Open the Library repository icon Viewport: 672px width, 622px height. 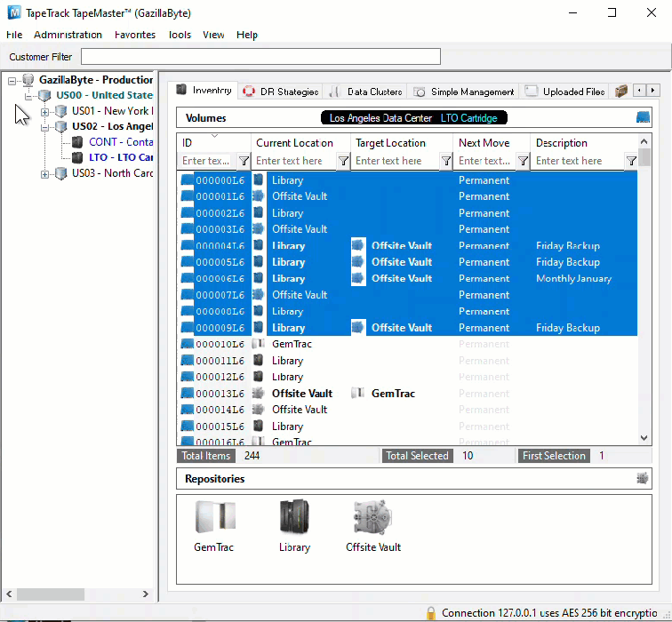pos(294,516)
